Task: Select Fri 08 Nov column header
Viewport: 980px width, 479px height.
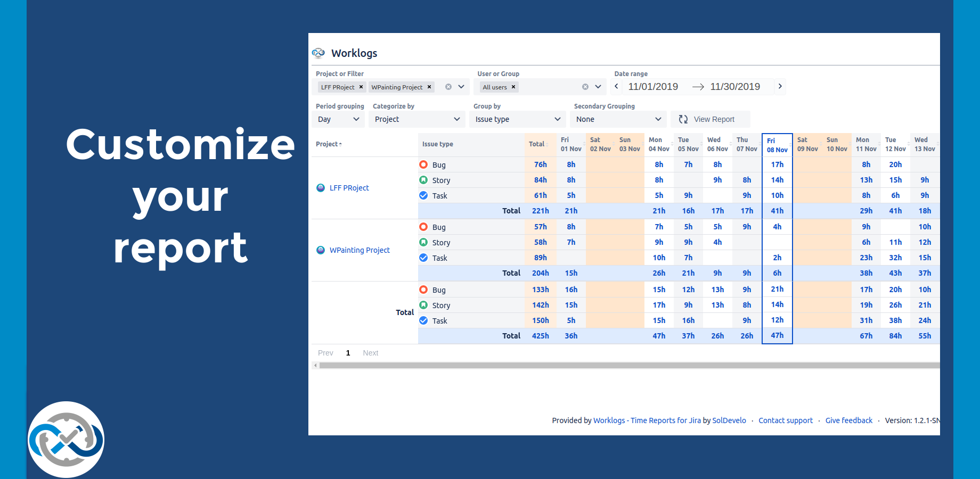Action: coord(777,145)
